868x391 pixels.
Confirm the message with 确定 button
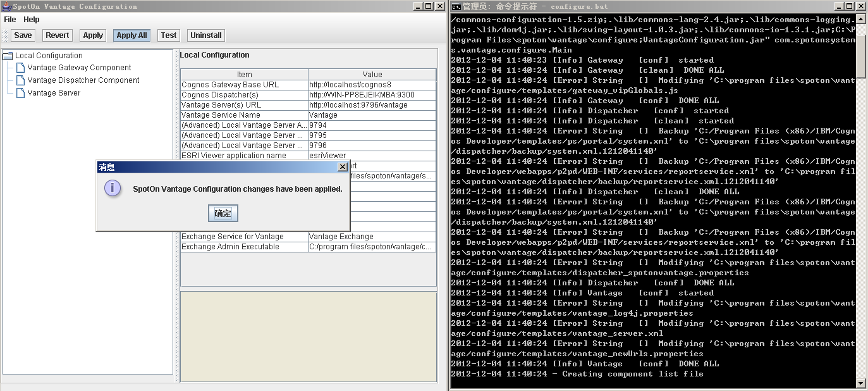pyautogui.click(x=223, y=213)
